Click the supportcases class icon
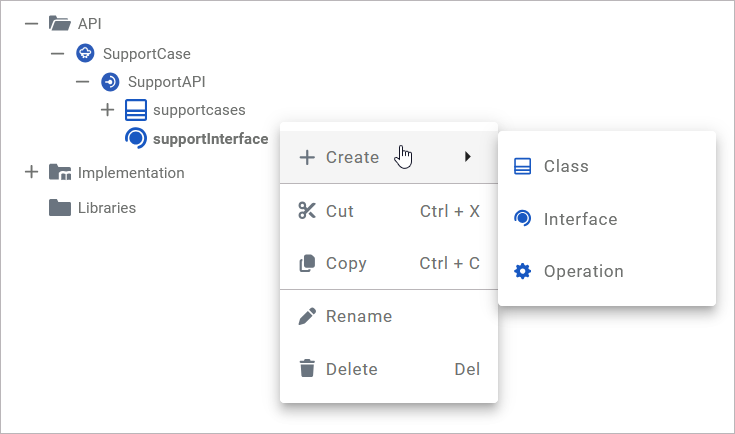735x434 pixels. pyautogui.click(x=135, y=109)
